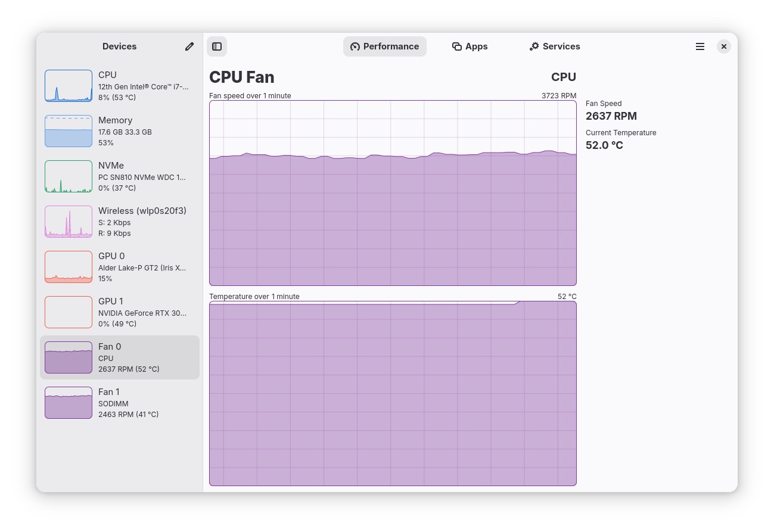
Task: Click 'NVIDIA GeForce RTX' text
Action: [x=142, y=313]
